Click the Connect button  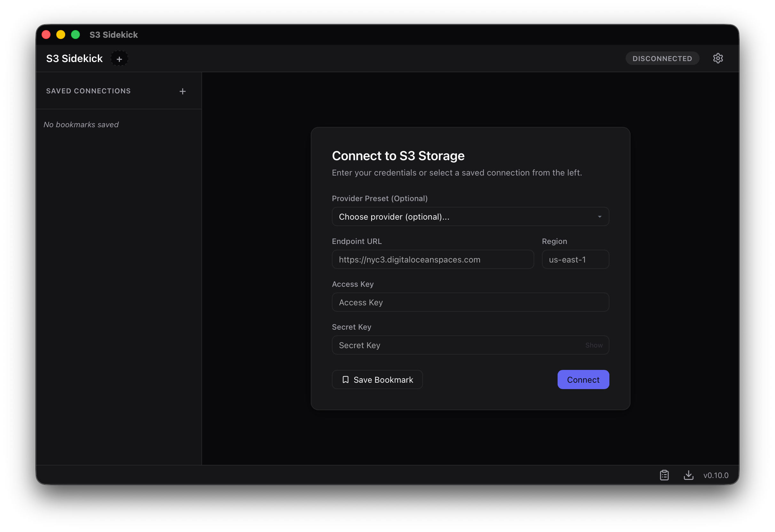583,379
